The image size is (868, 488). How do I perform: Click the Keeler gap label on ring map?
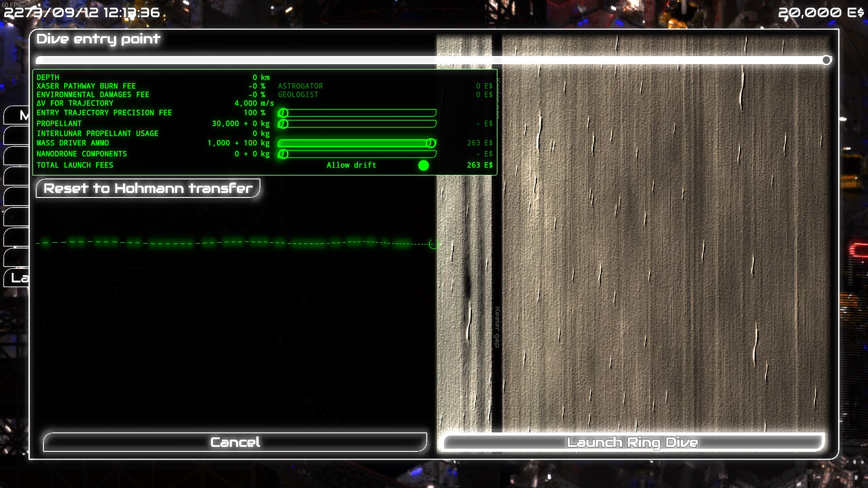[497, 327]
